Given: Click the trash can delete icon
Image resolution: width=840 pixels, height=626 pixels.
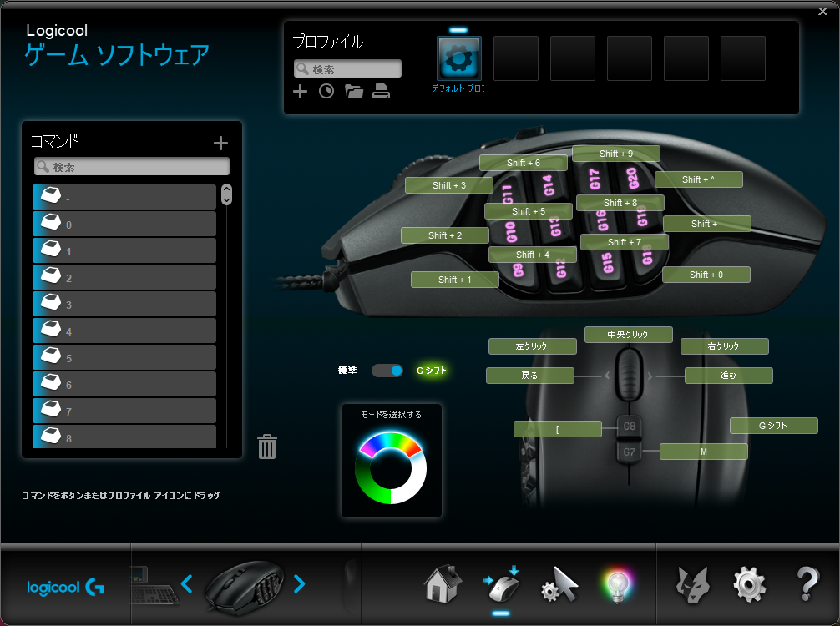Looking at the screenshot, I should tap(267, 447).
